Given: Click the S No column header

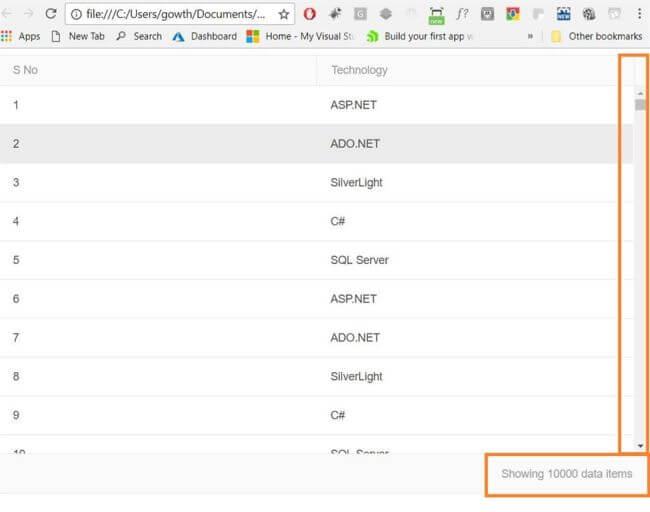Looking at the screenshot, I should [25, 70].
